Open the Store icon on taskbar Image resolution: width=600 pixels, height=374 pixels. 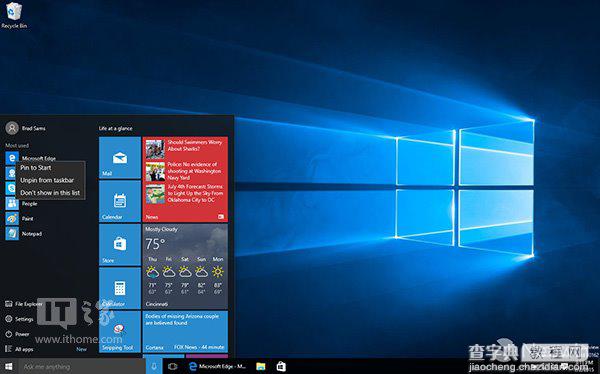point(281,366)
